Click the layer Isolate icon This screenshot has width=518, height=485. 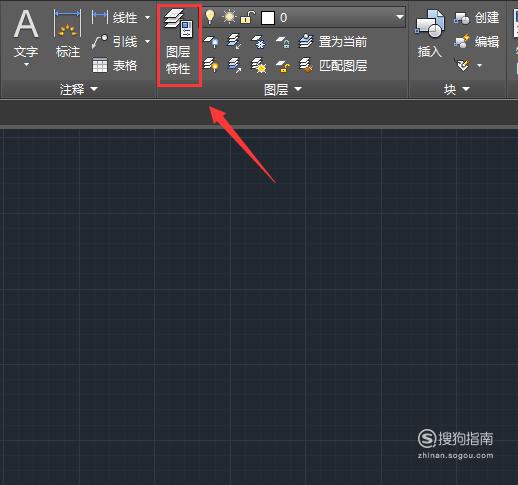point(234,42)
